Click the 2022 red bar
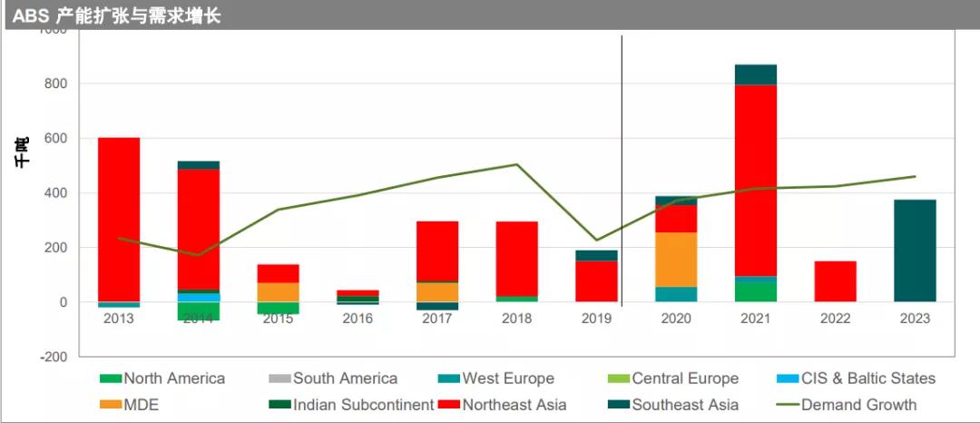The image size is (980, 423). pyautogui.click(x=835, y=281)
